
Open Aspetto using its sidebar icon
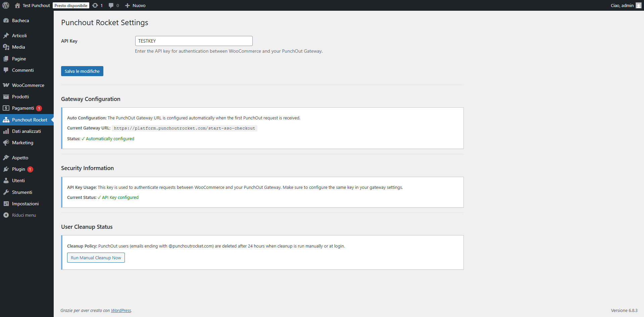tap(6, 157)
